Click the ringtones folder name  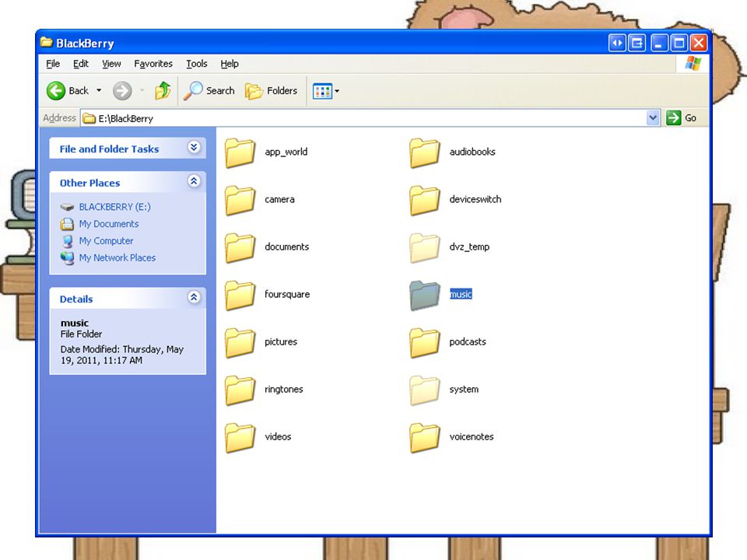(x=283, y=390)
